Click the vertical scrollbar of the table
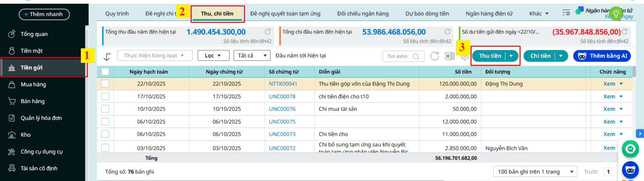This screenshot has height=181, width=644. pyautogui.click(x=634, y=73)
